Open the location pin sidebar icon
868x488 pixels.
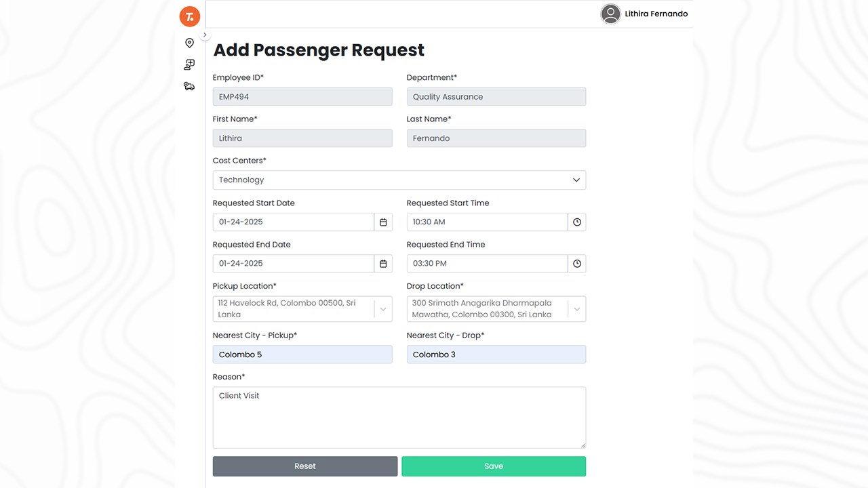pyautogui.click(x=189, y=43)
